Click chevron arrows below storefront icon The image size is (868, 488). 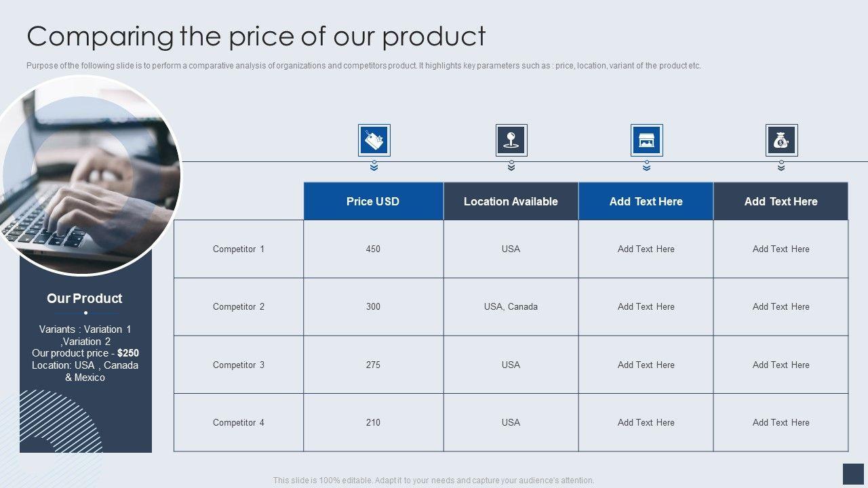646,166
